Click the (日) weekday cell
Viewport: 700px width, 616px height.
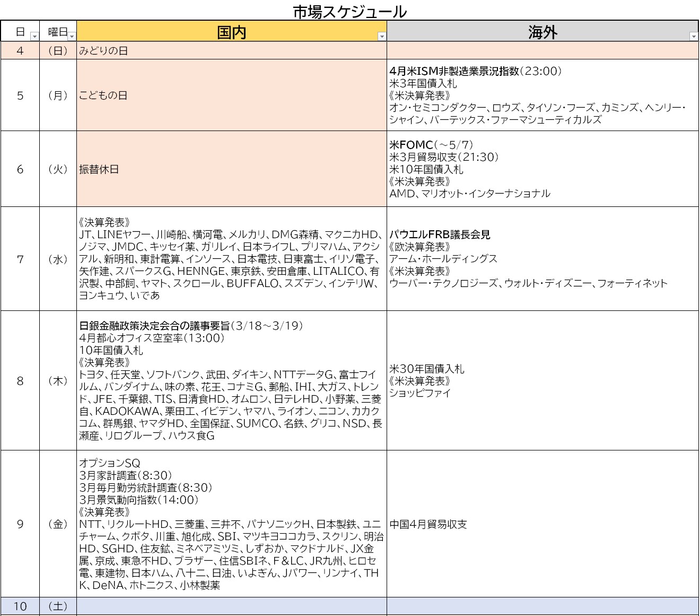click(58, 51)
